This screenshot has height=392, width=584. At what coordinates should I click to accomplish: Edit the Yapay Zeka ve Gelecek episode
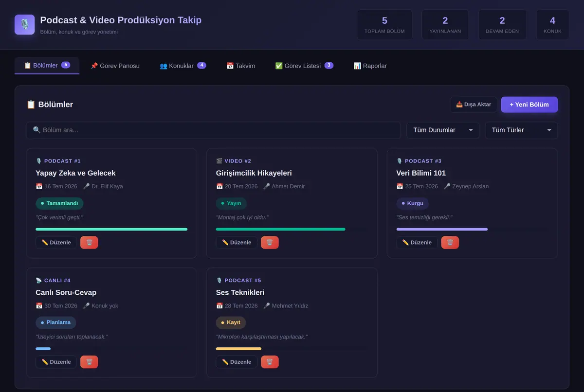coord(56,242)
